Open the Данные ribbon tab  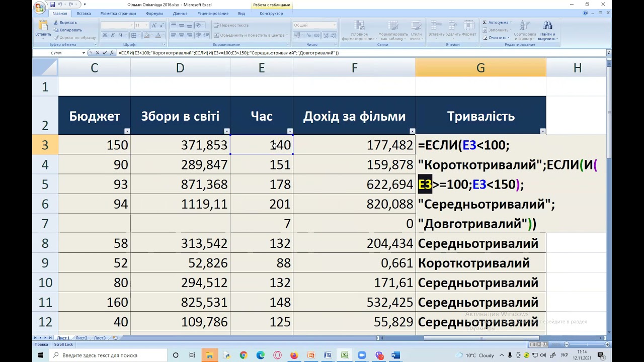(x=180, y=14)
